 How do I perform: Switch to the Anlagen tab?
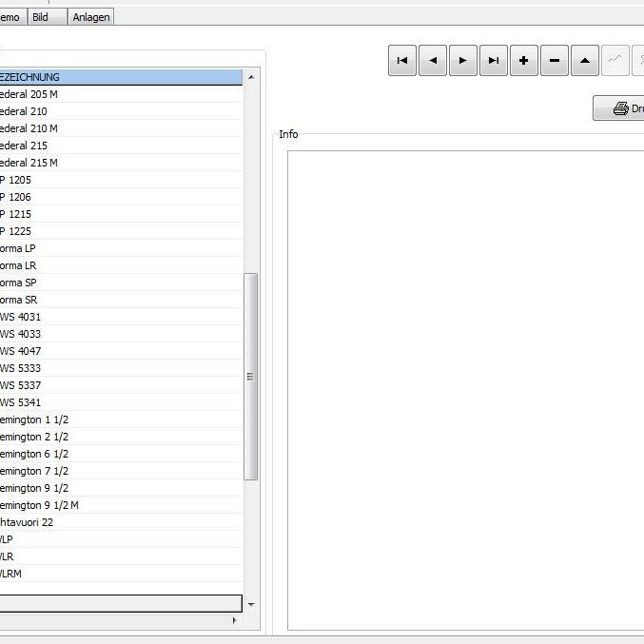[x=90, y=17]
